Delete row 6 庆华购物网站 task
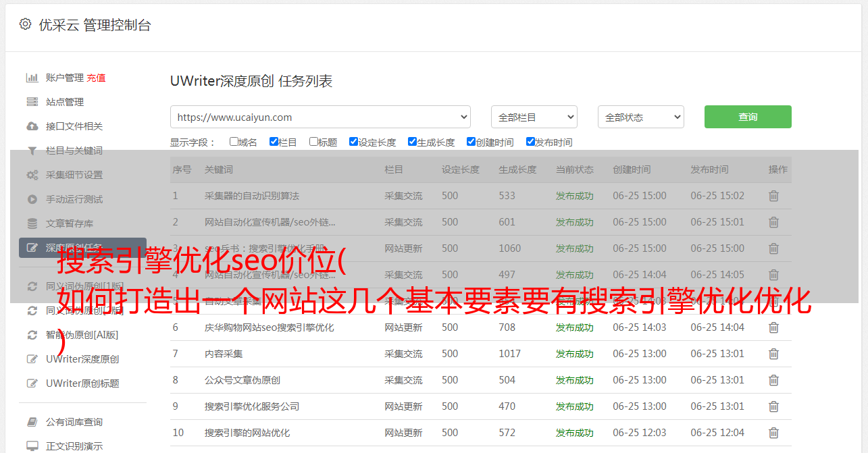Image resolution: width=868 pixels, height=453 pixels. tap(773, 327)
